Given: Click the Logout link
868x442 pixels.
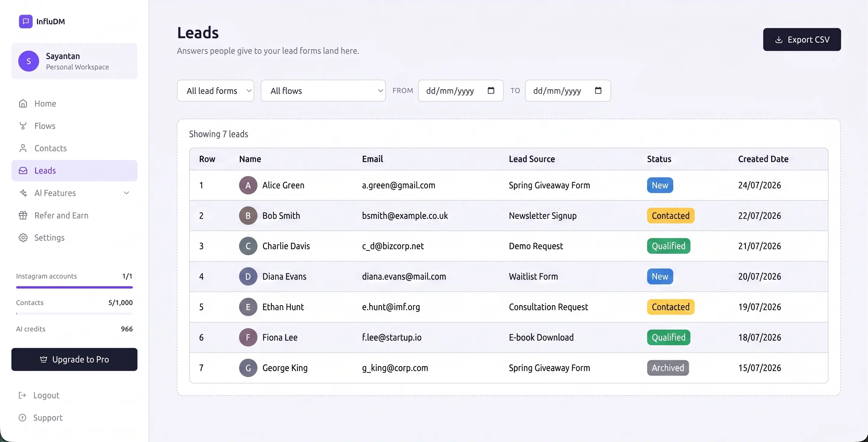Looking at the screenshot, I should click(39, 395).
